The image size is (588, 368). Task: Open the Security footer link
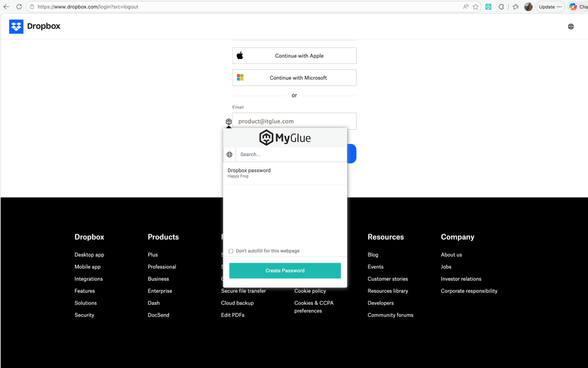84,315
